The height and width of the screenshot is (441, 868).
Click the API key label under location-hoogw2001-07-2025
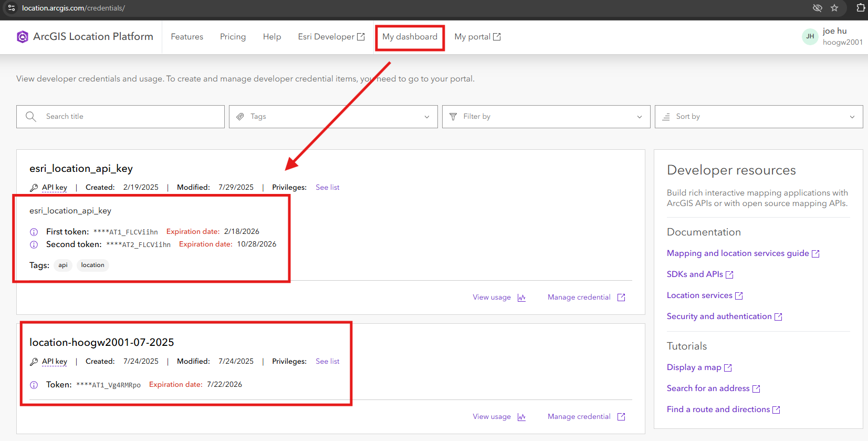coord(55,362)
